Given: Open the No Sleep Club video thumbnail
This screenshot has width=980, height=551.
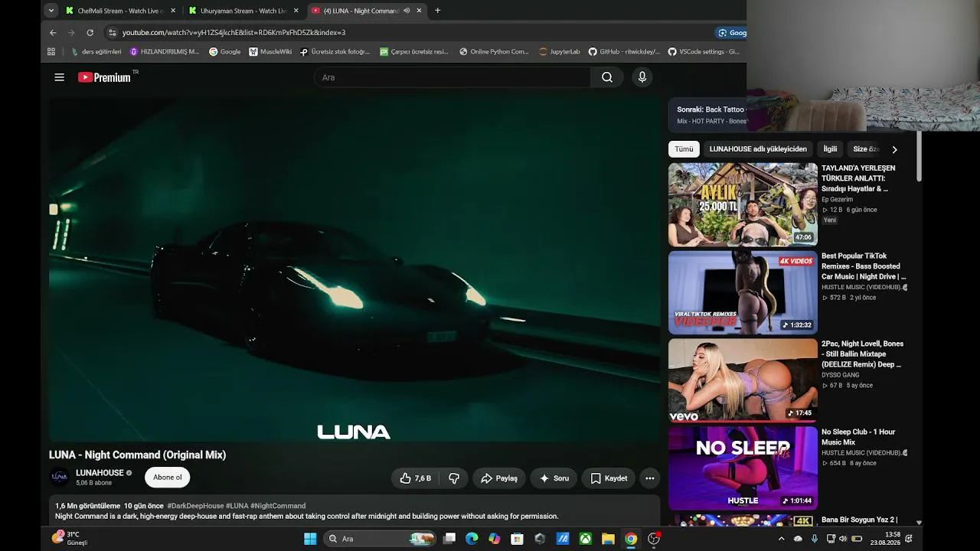Looking at the screenshot, I should [743, 468].
